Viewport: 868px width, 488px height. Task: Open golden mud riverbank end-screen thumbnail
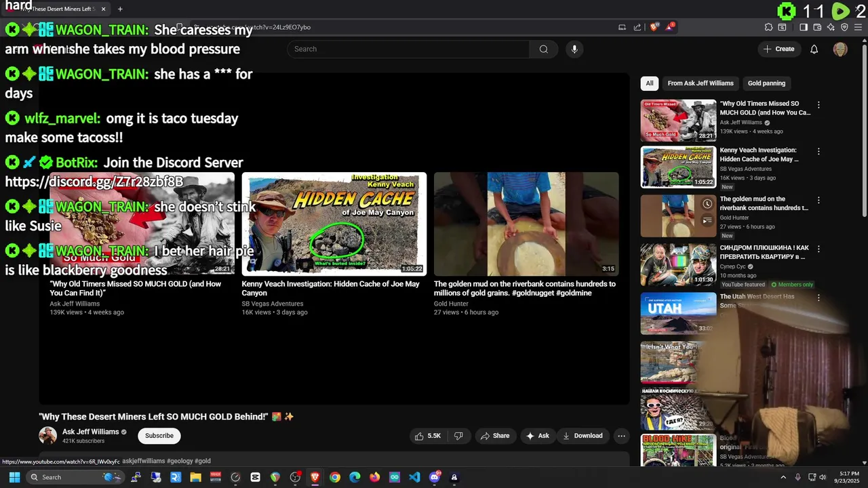[x=526, y=224]
